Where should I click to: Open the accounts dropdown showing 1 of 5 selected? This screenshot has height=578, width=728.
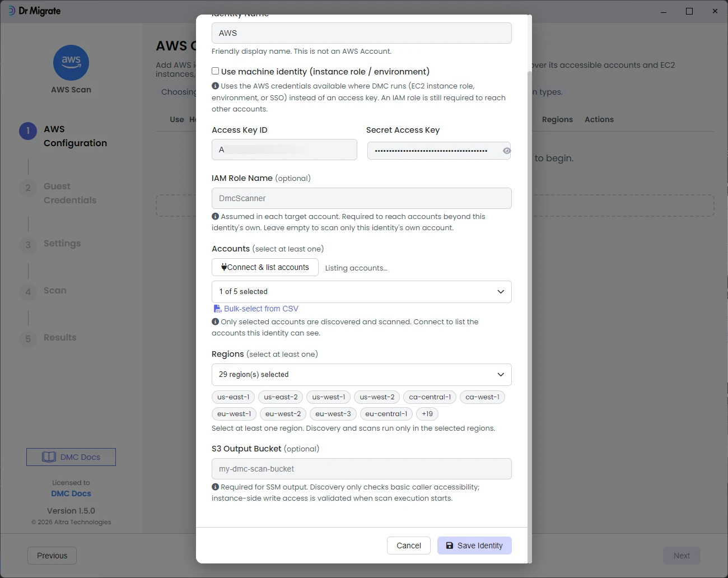pos(362,292)
